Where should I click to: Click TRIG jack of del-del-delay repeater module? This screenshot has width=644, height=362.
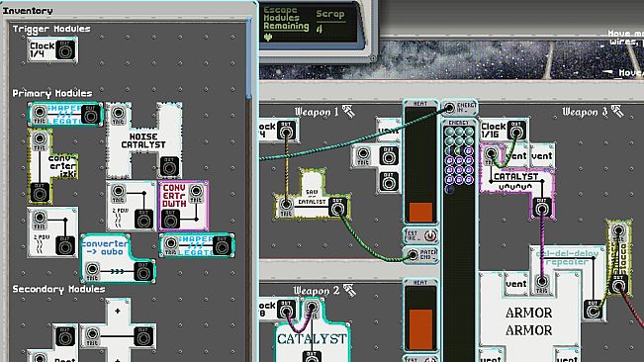(542, 281)
